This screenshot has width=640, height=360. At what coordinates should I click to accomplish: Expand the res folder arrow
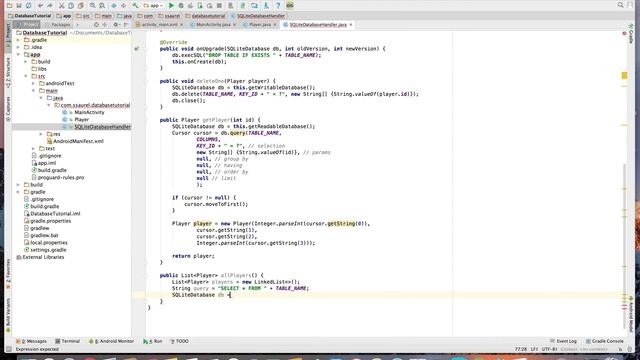click(41, 134)
